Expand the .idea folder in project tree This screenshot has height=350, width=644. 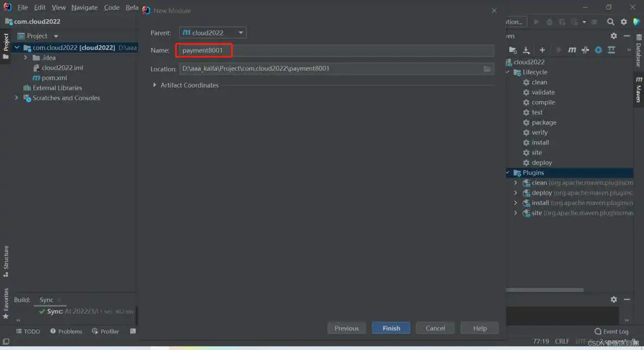[26, 58]
